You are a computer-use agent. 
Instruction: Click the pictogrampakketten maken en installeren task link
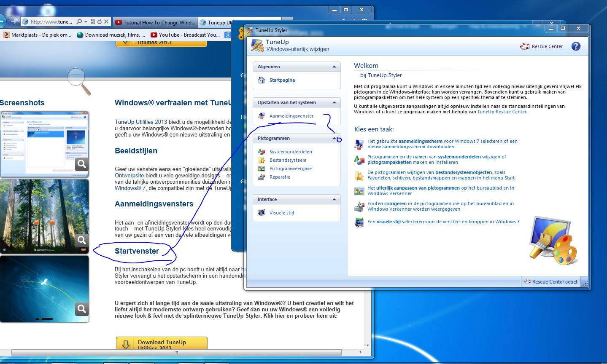(x=437, y=160)
